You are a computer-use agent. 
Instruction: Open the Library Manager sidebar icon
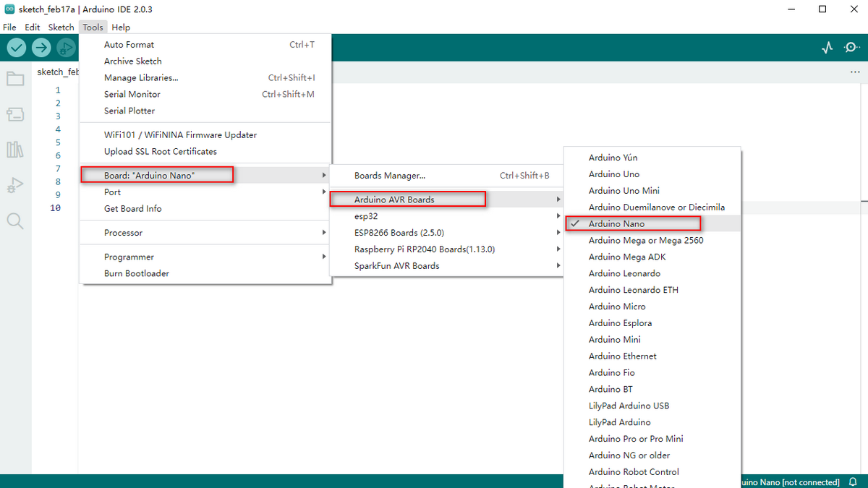pyautogui.click(x=15, y=150)
